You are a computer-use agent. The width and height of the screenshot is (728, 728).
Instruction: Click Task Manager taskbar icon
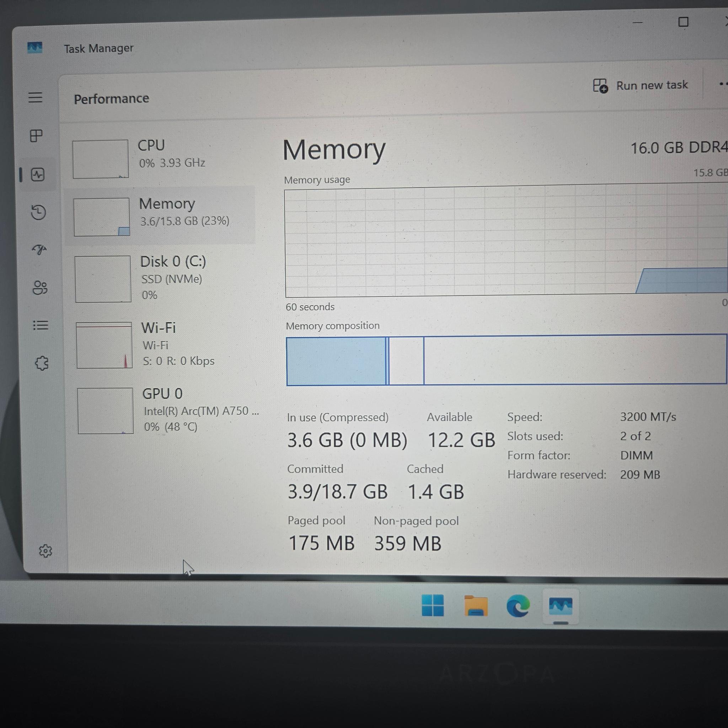click(561, 606)
